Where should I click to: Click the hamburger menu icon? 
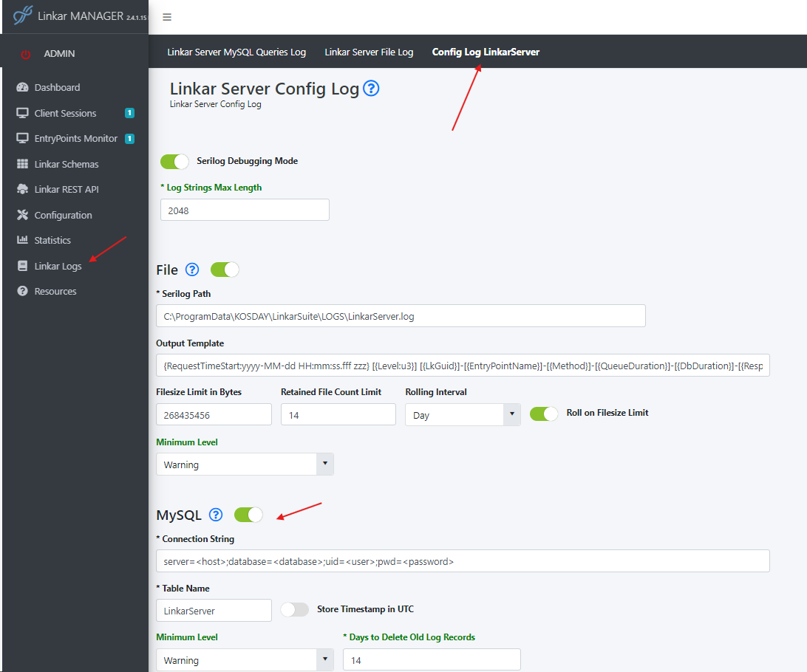[167, 17]
